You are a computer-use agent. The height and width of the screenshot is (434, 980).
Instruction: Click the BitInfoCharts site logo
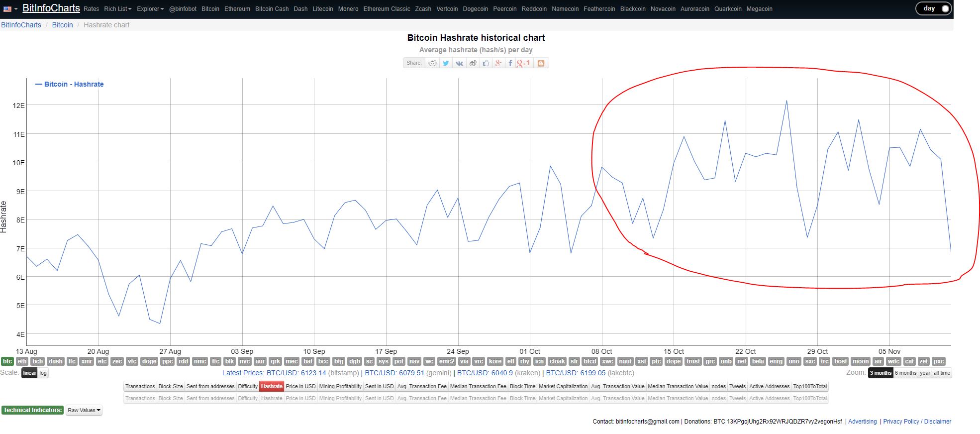(51, 8)
